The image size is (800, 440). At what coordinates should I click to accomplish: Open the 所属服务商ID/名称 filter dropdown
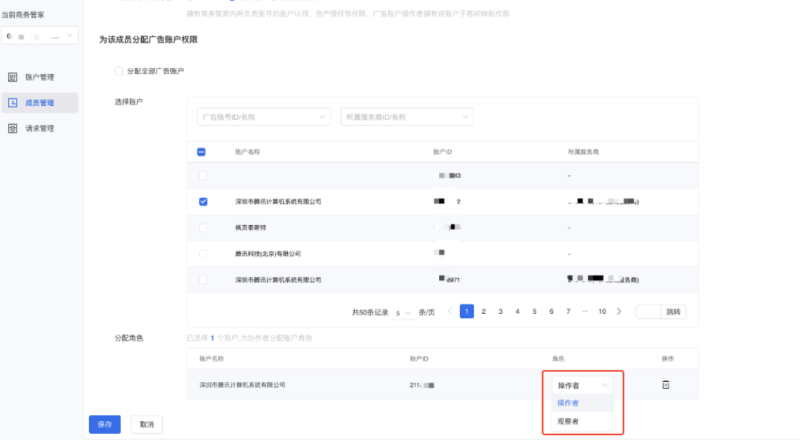tap(407, 117)
